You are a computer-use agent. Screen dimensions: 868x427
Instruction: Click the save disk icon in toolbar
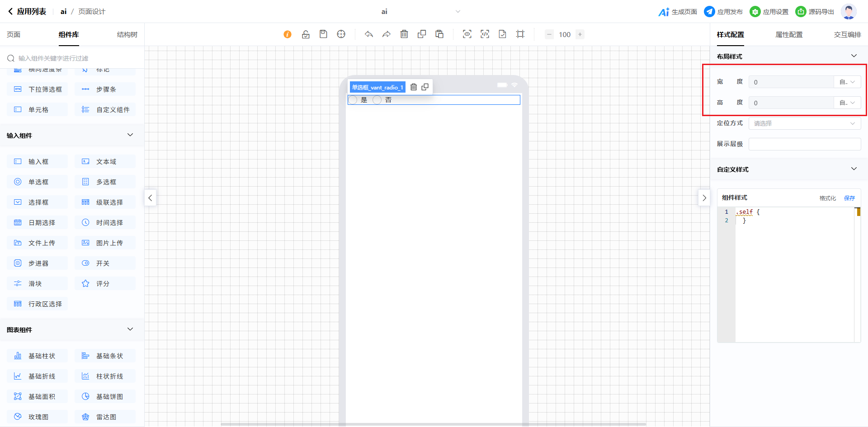(x=323, y=34)
